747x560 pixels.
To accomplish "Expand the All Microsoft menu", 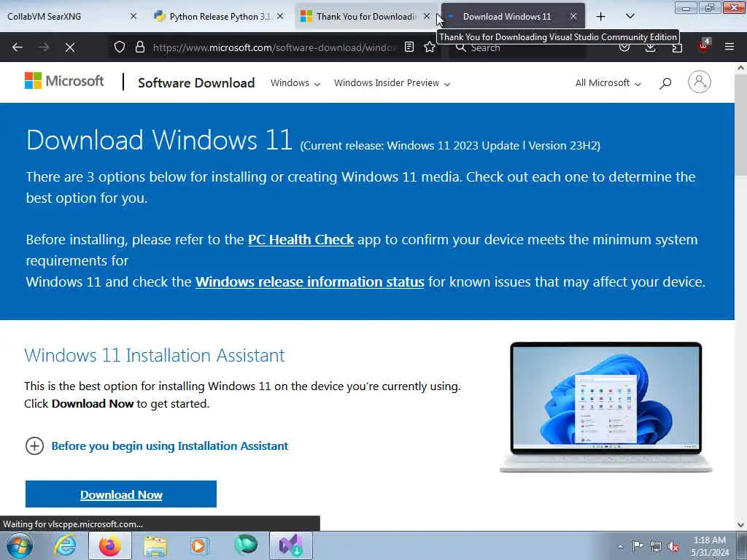I will coord(608,83).
